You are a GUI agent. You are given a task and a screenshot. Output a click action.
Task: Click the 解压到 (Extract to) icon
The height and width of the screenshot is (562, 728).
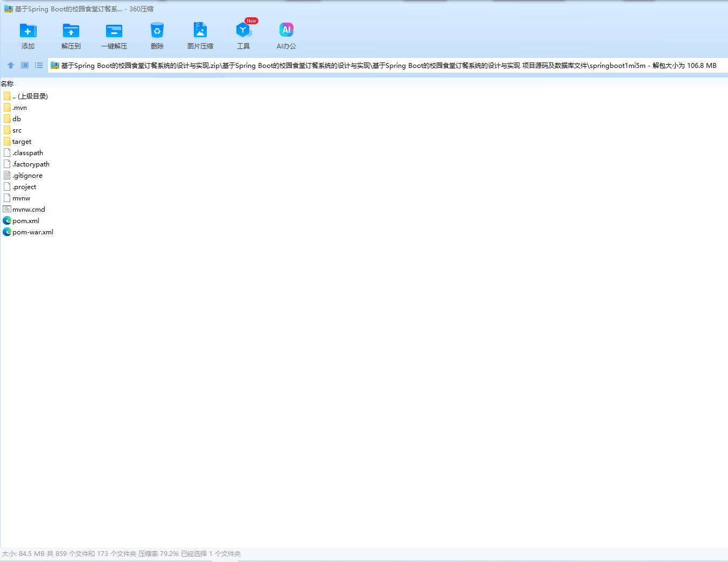[71, 31]
